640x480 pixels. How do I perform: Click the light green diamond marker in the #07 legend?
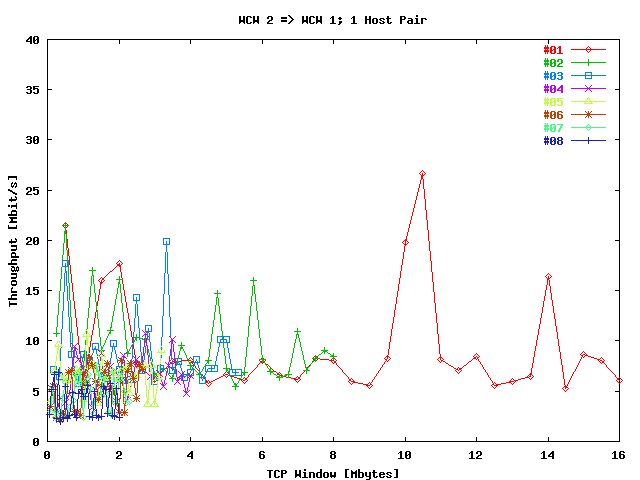tap(588, 127)
